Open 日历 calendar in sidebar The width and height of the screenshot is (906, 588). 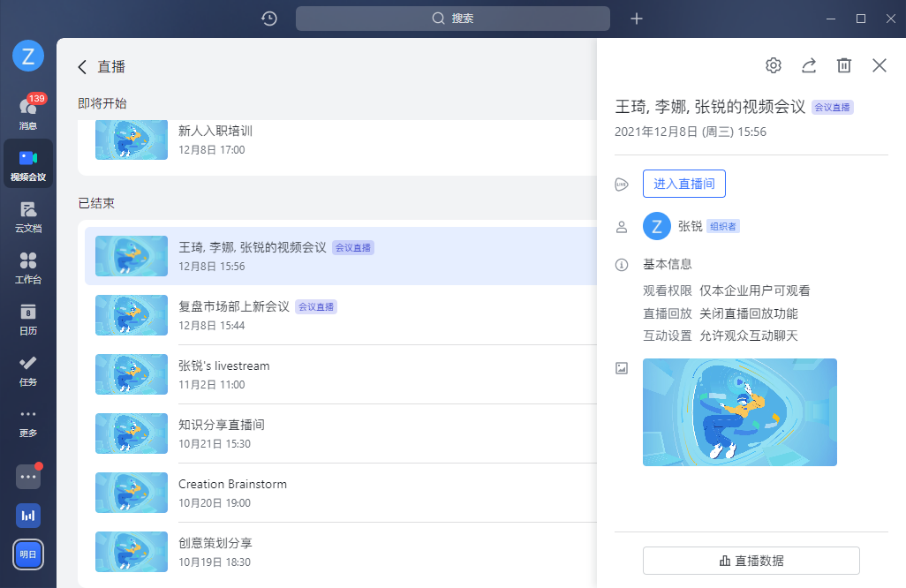28,320
